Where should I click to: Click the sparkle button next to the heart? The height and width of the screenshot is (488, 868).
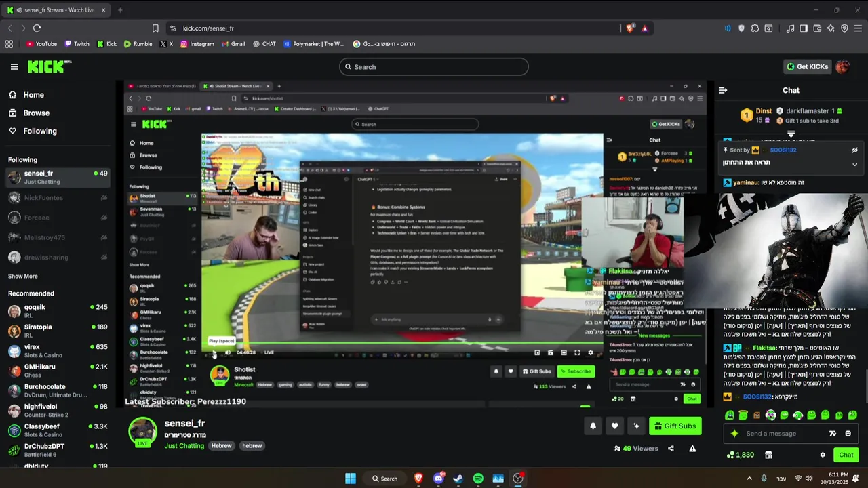tap(636, 426)
